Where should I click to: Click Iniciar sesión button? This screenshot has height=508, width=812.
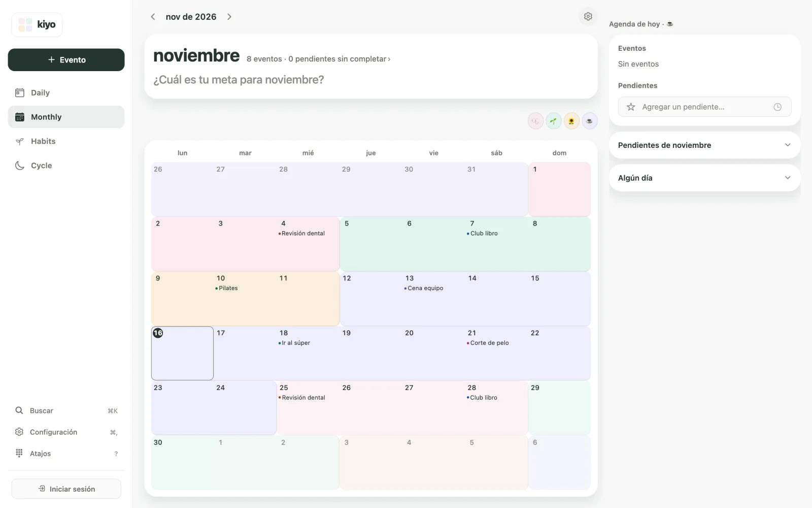tap(66, 489)
